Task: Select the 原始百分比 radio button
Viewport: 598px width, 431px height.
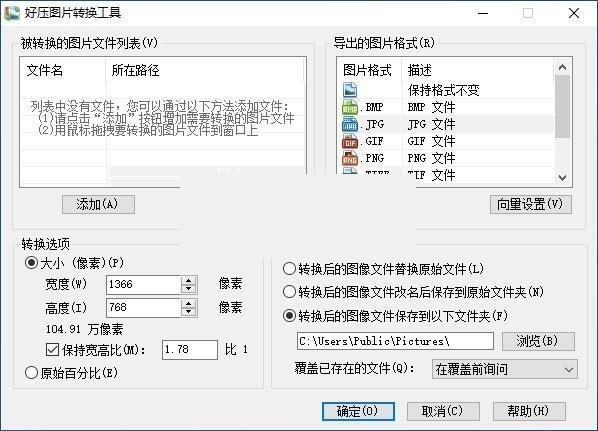Action: point(31,373)
